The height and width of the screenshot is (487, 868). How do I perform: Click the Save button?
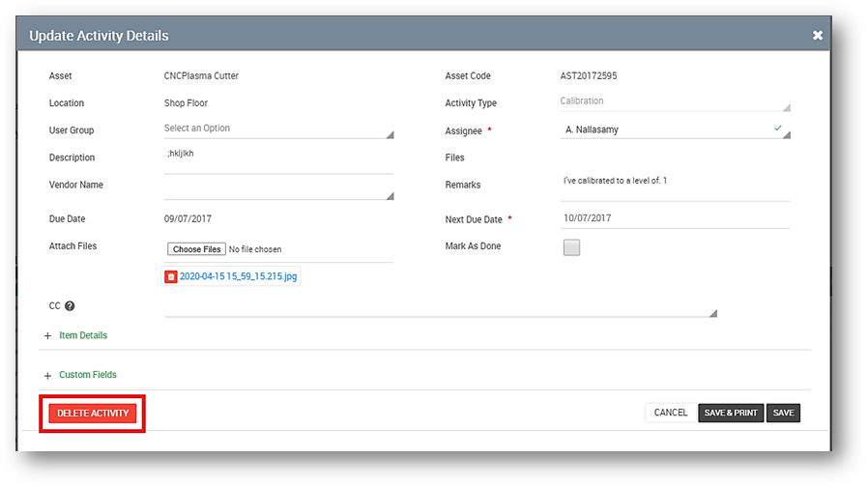coord(783,414)
